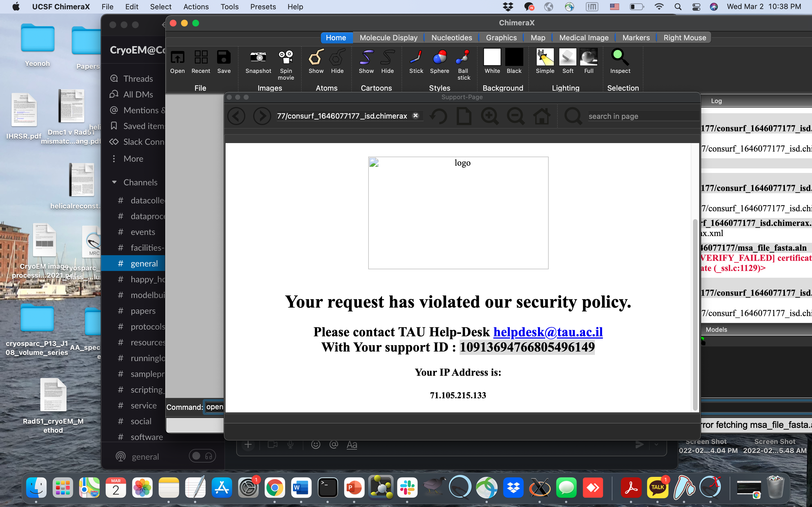Open the send options dropdown arrow
The width and height of the screenshot is (812, 507).
[656, 445]
